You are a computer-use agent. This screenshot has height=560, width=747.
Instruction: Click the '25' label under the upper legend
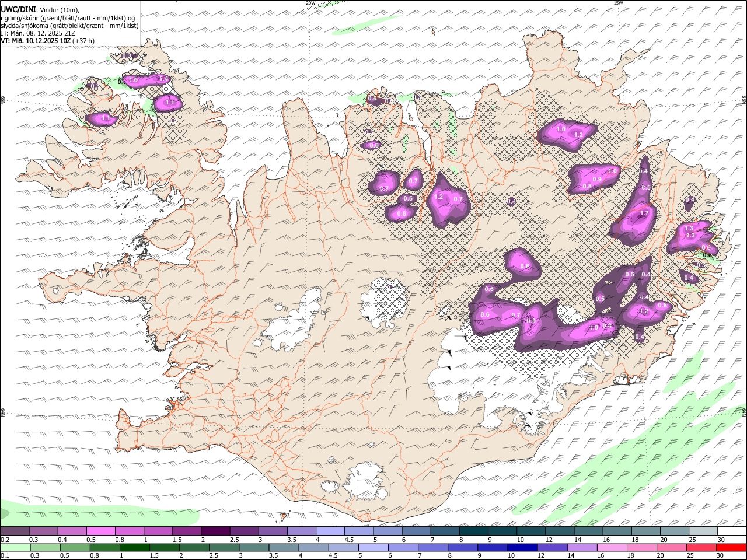(x=693, y=540)
